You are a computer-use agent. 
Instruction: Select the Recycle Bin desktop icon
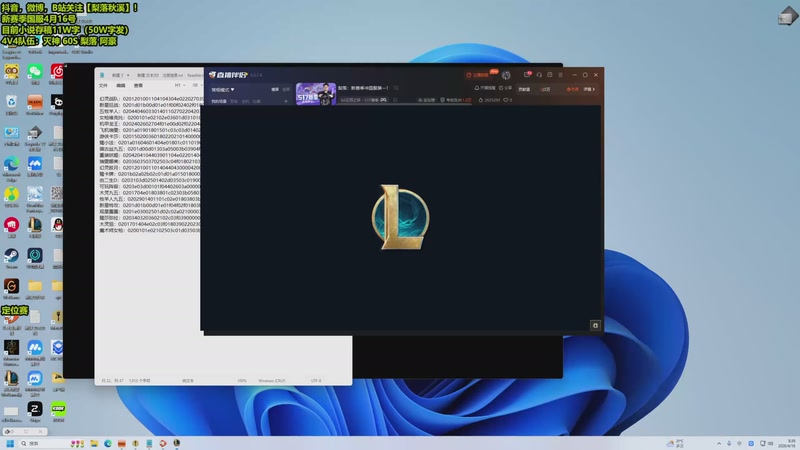click(11, 102)
